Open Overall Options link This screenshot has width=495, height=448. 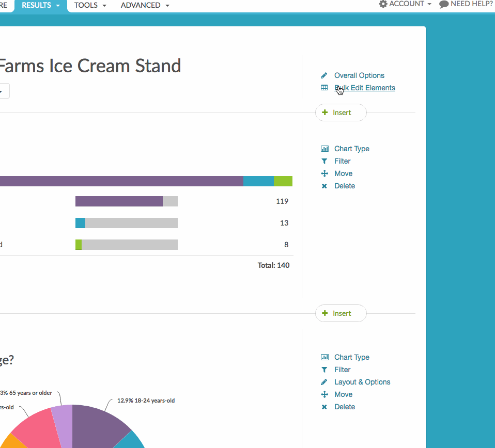click(x=359, y=75)
